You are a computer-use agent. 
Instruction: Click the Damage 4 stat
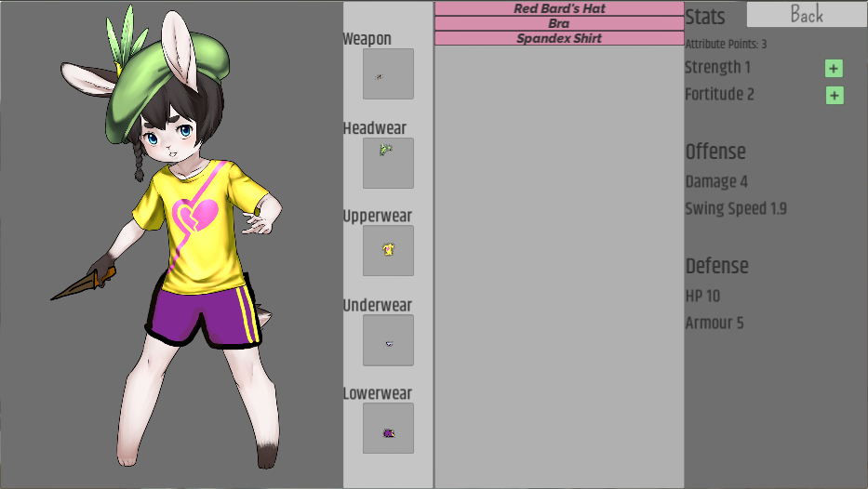pyautogui.click(x=716, y=181)
